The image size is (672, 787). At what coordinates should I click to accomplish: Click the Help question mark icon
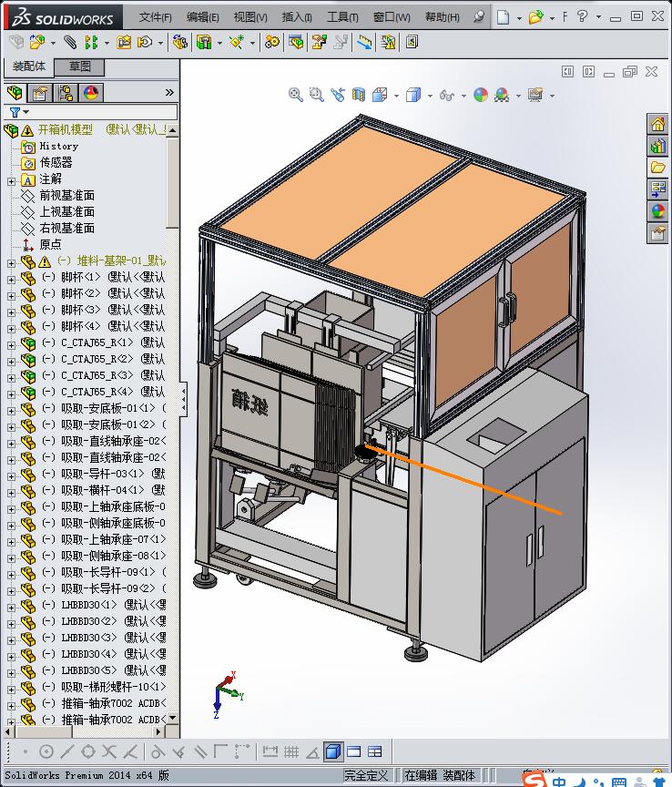point(582,16)
